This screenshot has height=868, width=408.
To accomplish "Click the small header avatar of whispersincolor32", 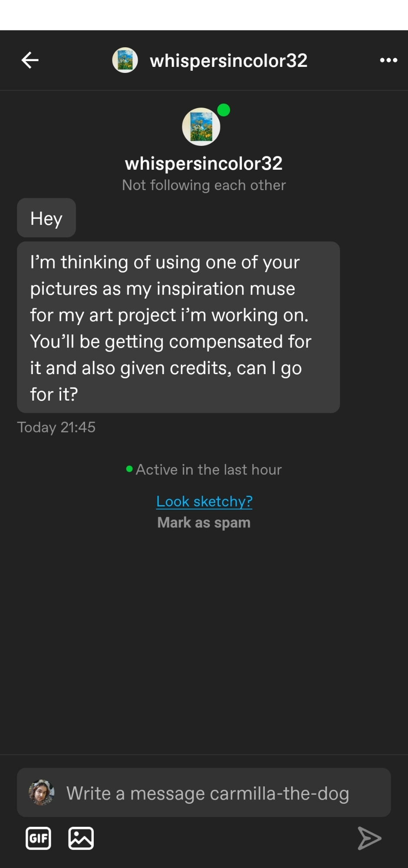I will coord(125,60).
